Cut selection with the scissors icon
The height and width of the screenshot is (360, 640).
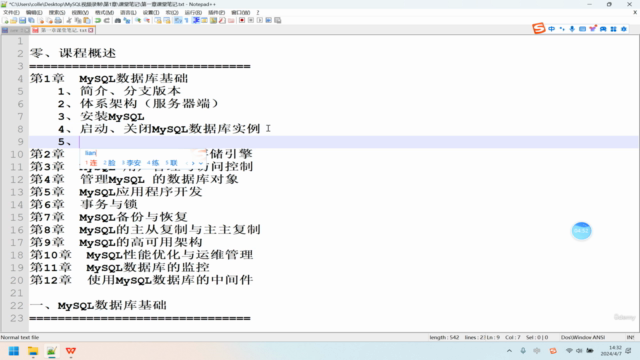click(x=69, y=20)
